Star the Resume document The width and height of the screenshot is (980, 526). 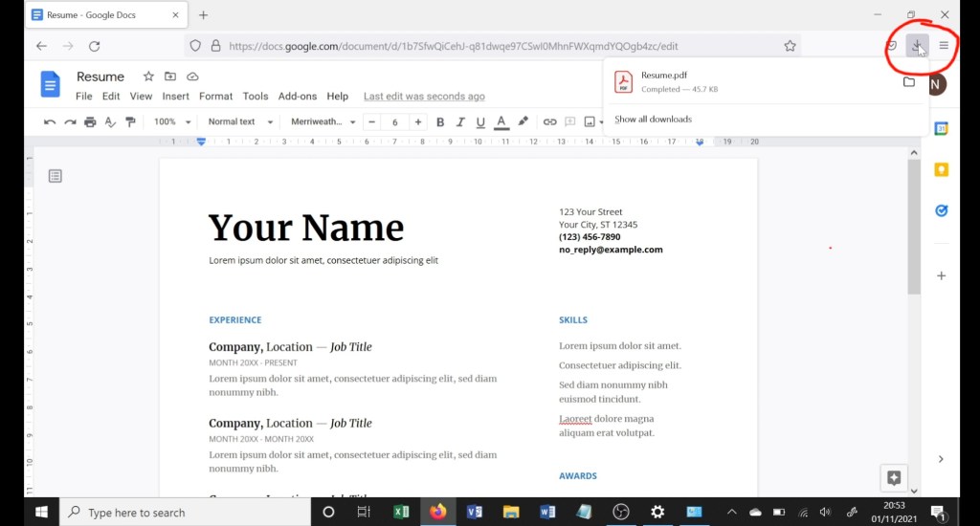tap(148, 77)
